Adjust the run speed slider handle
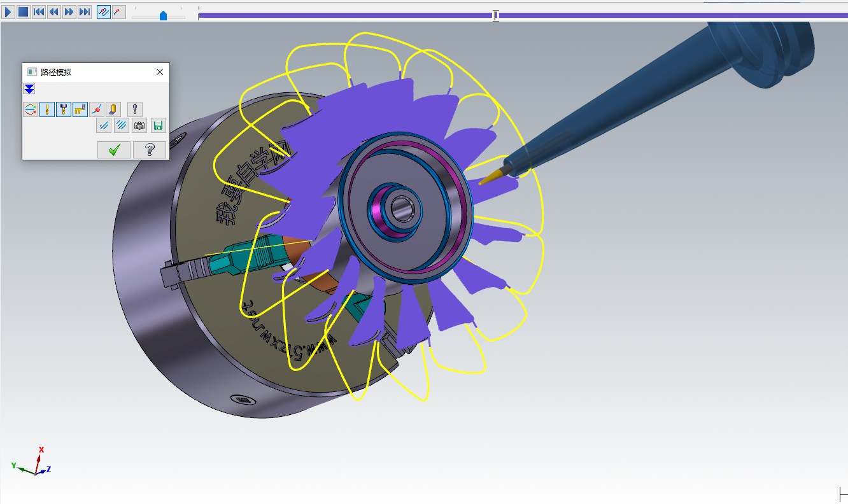The width and height of the screenshot is (848, 504). point(163,16)
